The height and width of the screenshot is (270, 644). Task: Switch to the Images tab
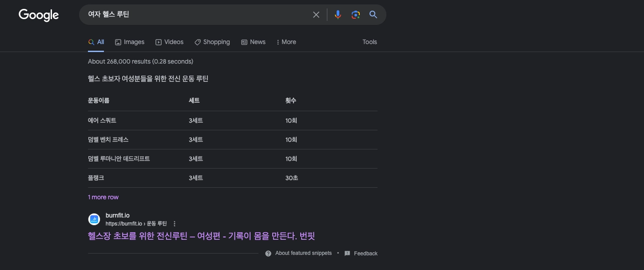tap(130, 42)
